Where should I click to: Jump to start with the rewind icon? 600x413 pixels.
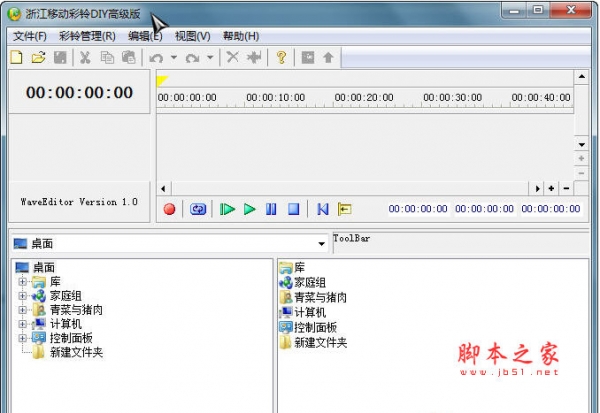pyautogui.click(x=323, y=209)
